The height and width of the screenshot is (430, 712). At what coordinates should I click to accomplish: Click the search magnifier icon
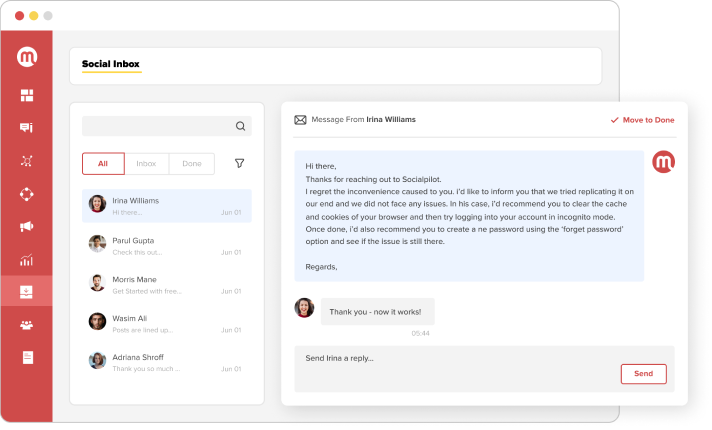[x=240, y=126]
